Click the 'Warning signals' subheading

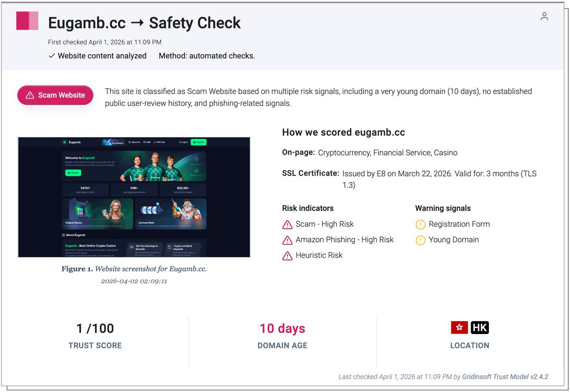click(x=443, y=208)
